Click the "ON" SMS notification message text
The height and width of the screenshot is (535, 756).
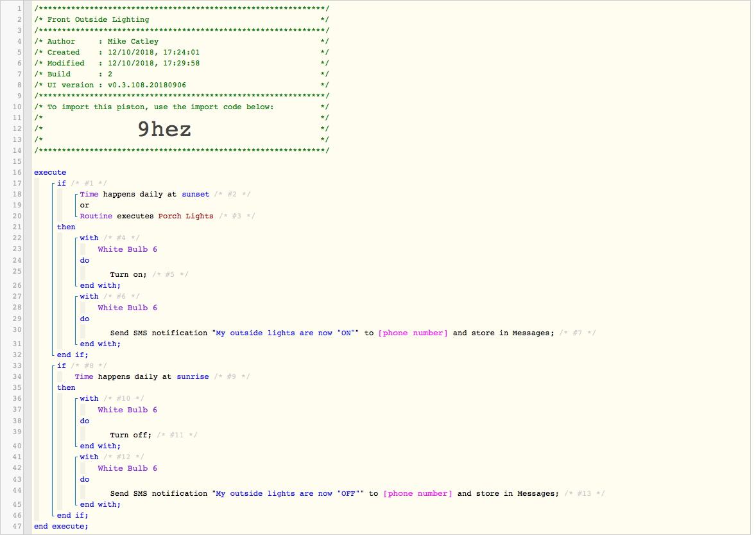tap(286, 333)
